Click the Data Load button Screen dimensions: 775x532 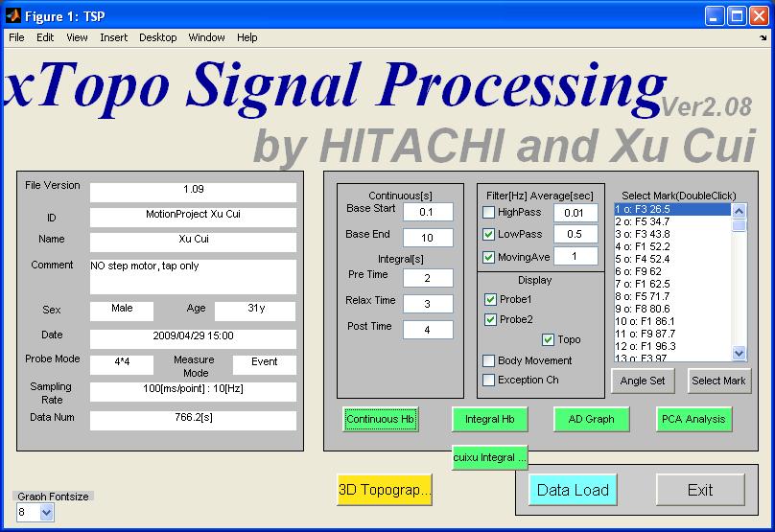(x=573, y=490)
